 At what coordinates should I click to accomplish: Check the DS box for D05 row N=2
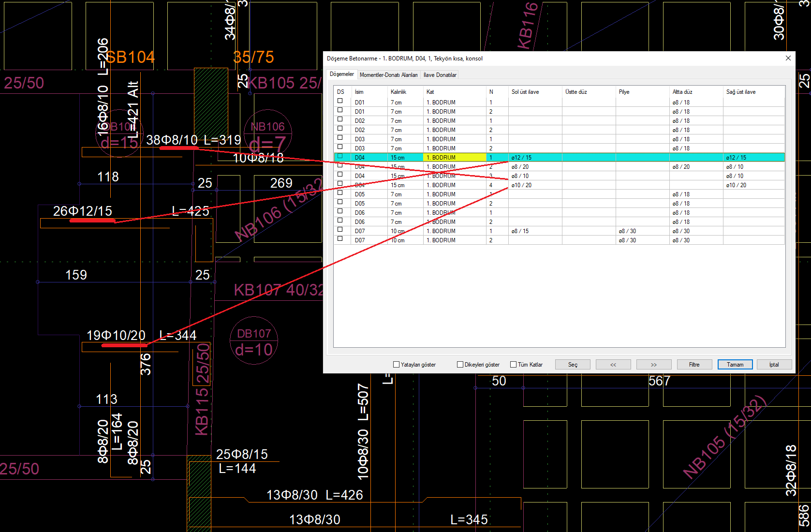[x=340, y=202]
